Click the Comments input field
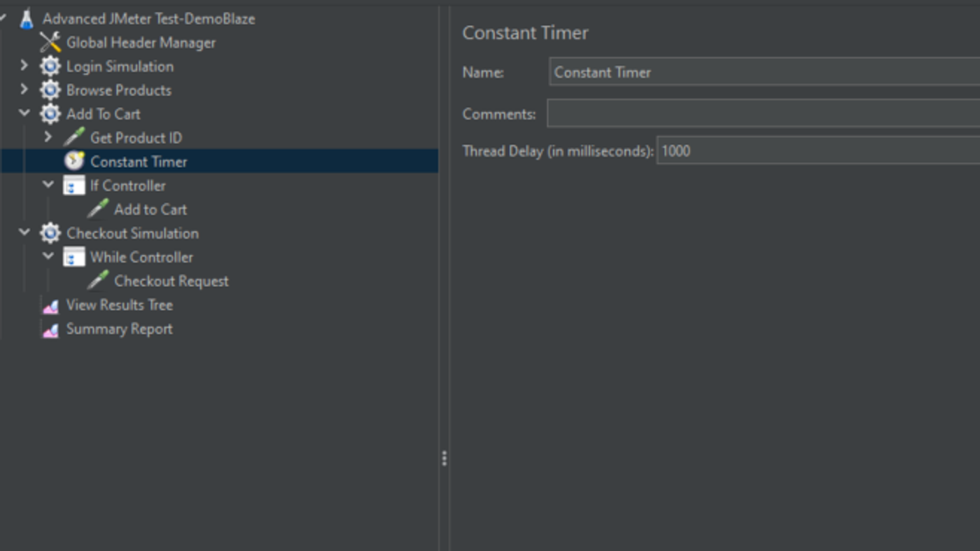980x551 pixels. [x=763, y=113]
